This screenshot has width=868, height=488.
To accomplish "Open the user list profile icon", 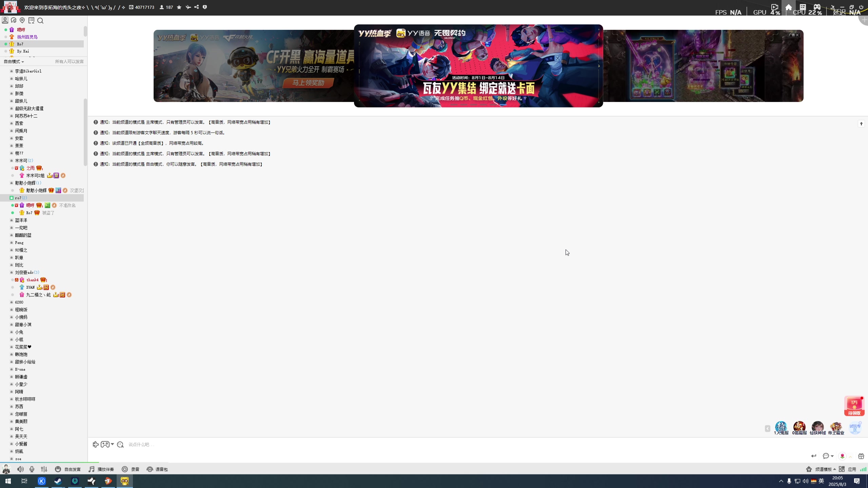I will [x=5, y=20].
